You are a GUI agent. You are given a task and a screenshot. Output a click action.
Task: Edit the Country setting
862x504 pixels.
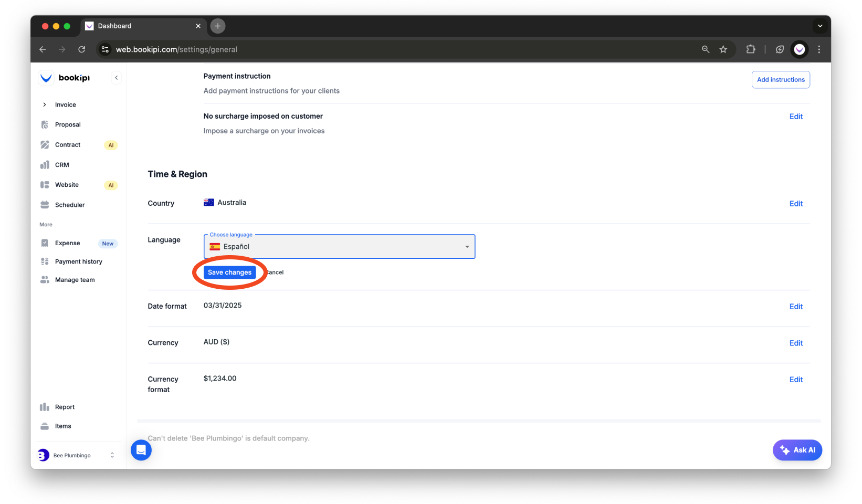pyautogui.click(x=796, y=204)
